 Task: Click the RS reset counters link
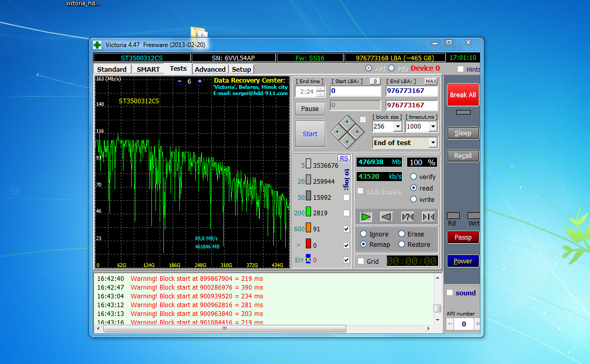click(344, 159)
